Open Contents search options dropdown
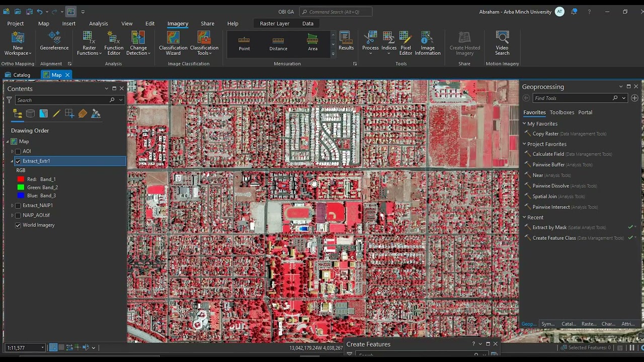 click(x=121, y=100)
